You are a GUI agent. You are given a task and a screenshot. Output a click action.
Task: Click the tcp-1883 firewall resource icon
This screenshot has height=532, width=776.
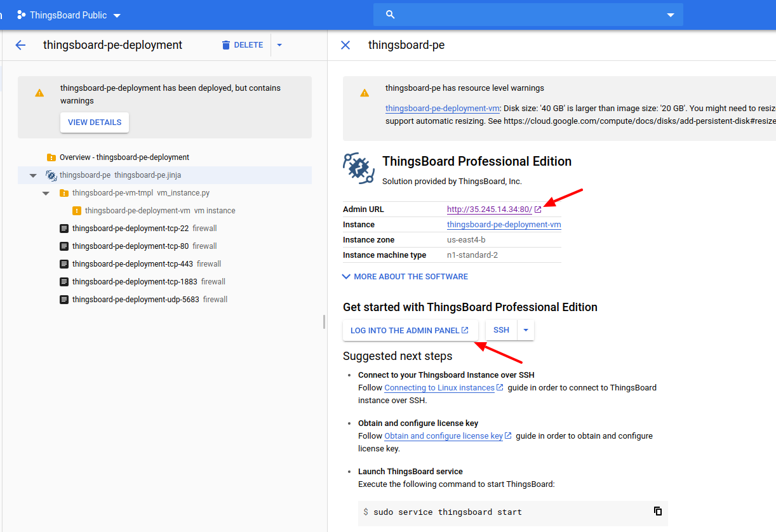(x=64, y=282)
